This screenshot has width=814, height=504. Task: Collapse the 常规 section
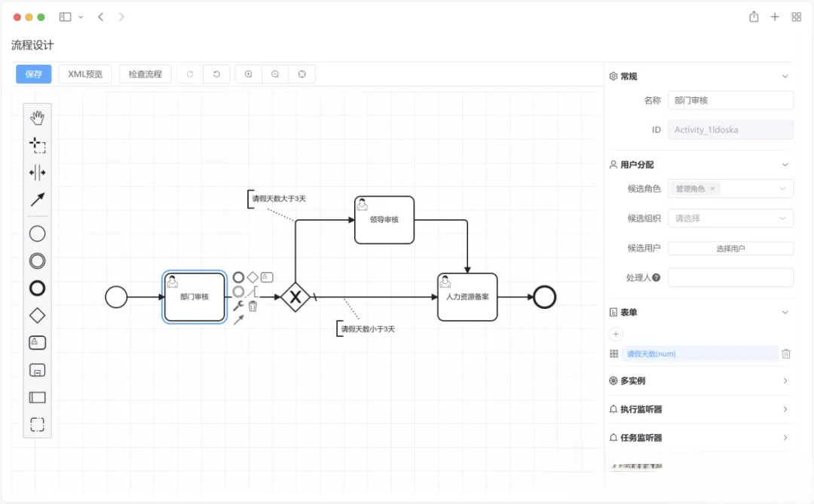(785, 76)
